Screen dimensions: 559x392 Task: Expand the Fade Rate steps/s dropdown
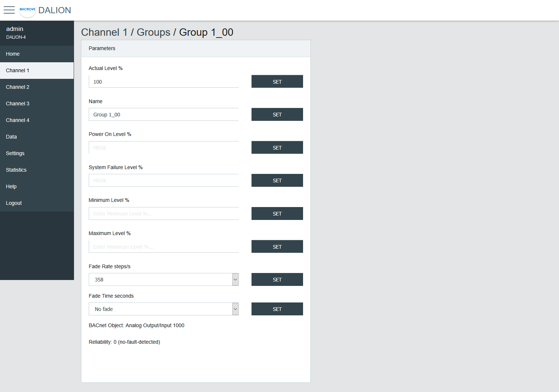tap(164, 280)
